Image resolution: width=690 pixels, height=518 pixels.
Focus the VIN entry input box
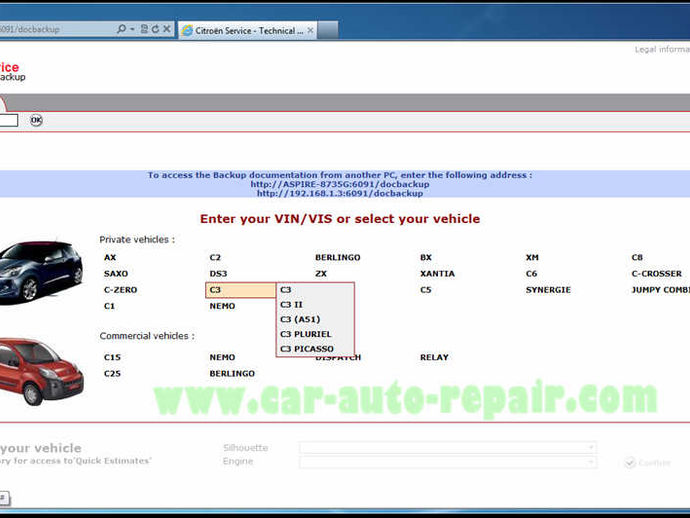click(9, 120)
